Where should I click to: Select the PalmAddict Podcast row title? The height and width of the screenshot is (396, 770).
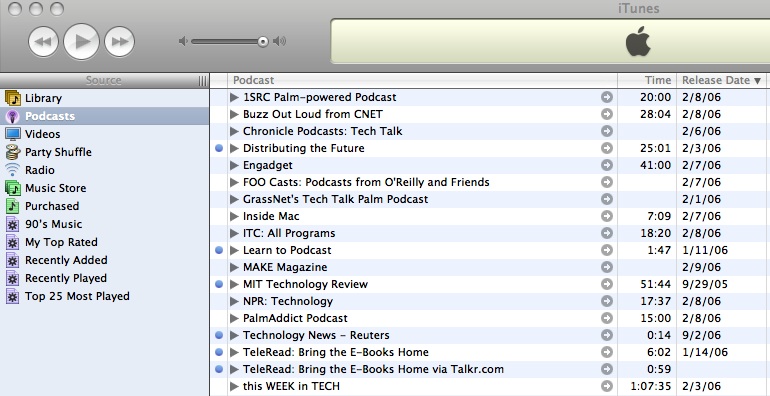coord(295,318)
